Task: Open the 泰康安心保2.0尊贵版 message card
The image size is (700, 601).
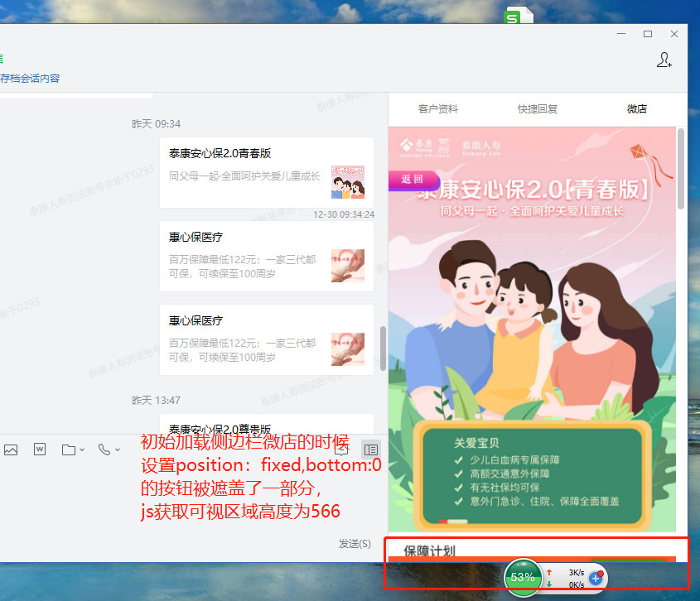Action: 267,424
